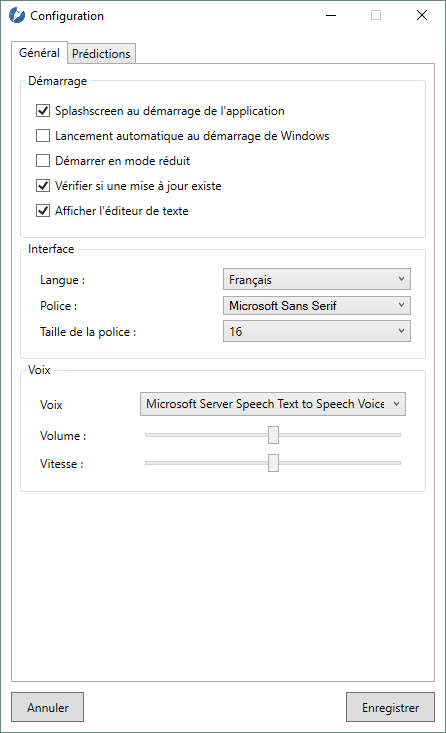Expand the Voix voice selection dropdown

273,404
